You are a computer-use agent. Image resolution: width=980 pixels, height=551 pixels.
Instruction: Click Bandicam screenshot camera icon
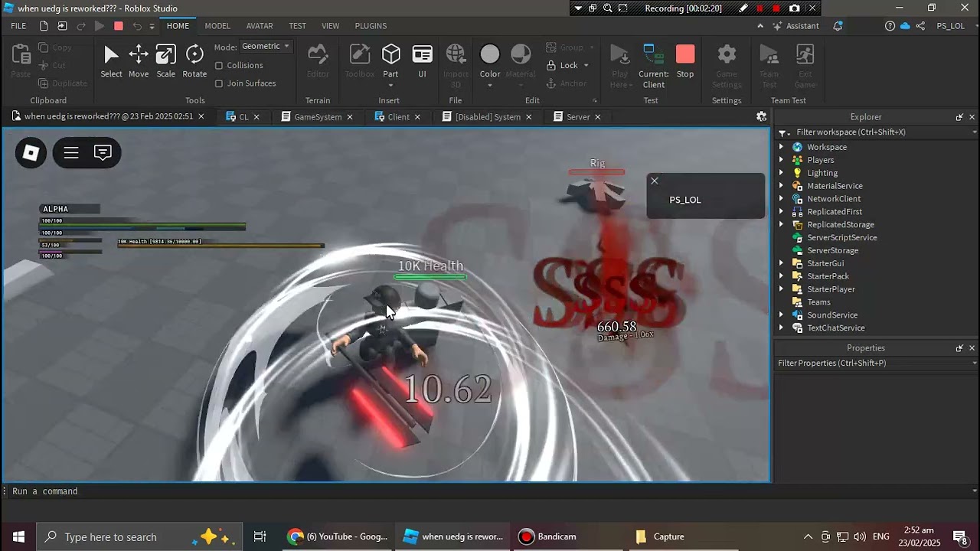pos(795,8)
